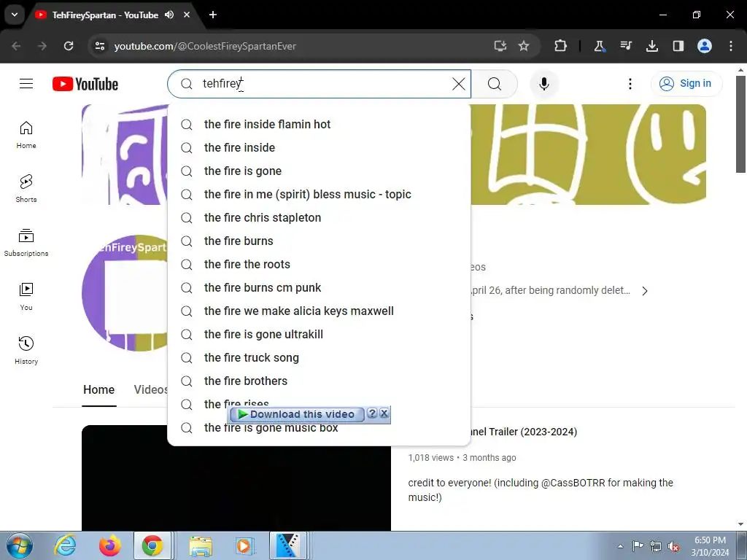Click the install app icon
This screenshot has width=747, height=560.
(x=500, y=46)
